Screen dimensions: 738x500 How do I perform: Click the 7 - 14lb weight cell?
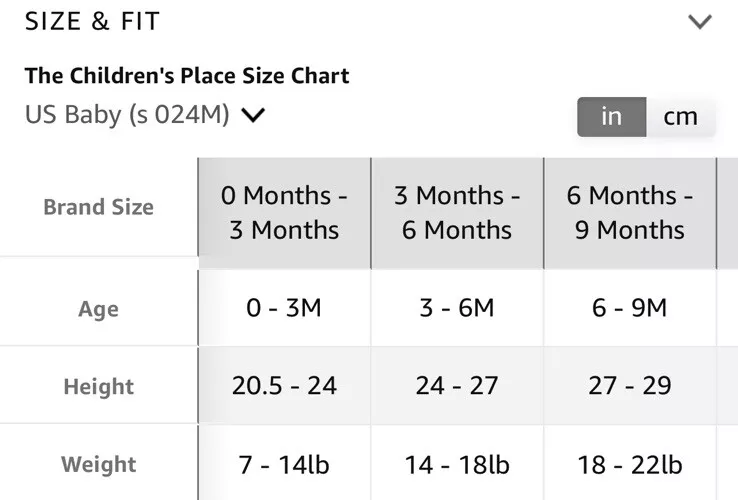point(284,465)
